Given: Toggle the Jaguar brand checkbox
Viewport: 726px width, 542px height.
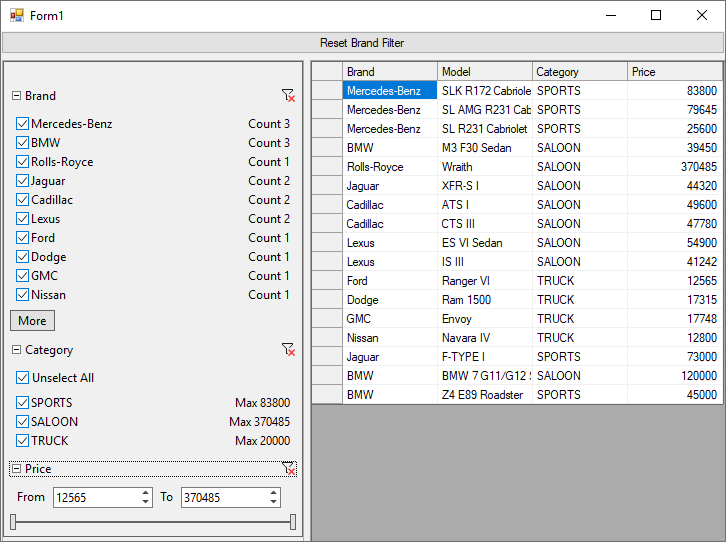Looking at the screenshot, I should tap(22, 181).
